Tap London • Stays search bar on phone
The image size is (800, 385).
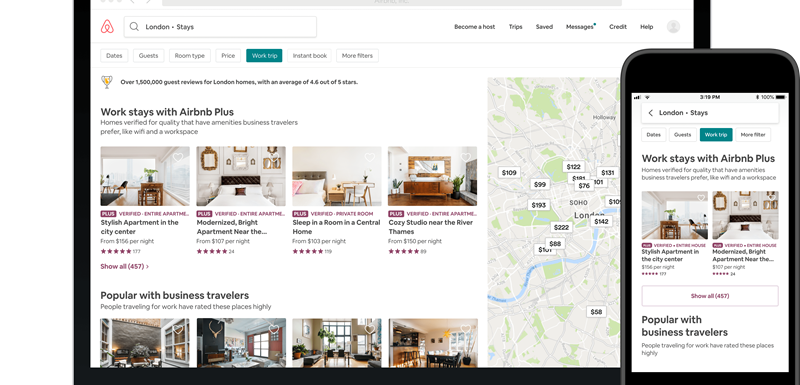[x=710, y=113]
